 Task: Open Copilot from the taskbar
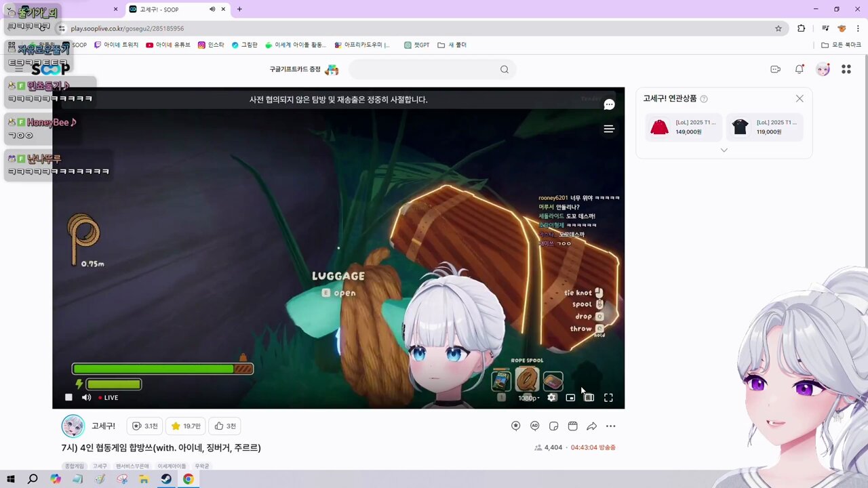[55, 479]
